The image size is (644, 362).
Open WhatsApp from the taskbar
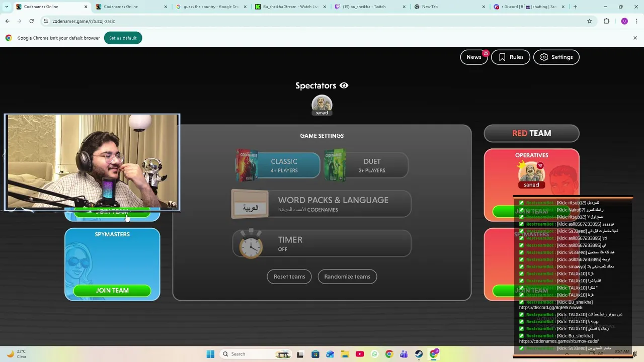(x=374, y=354)
